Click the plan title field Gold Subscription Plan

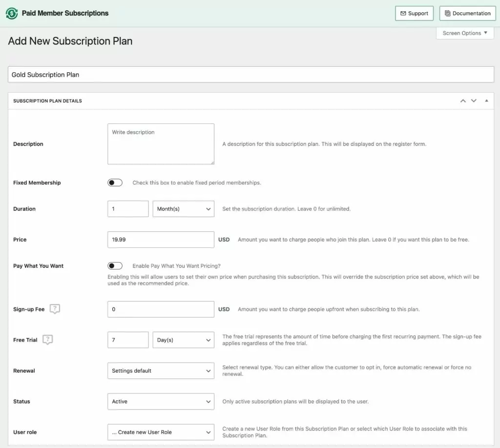click(x=251, y=75)
